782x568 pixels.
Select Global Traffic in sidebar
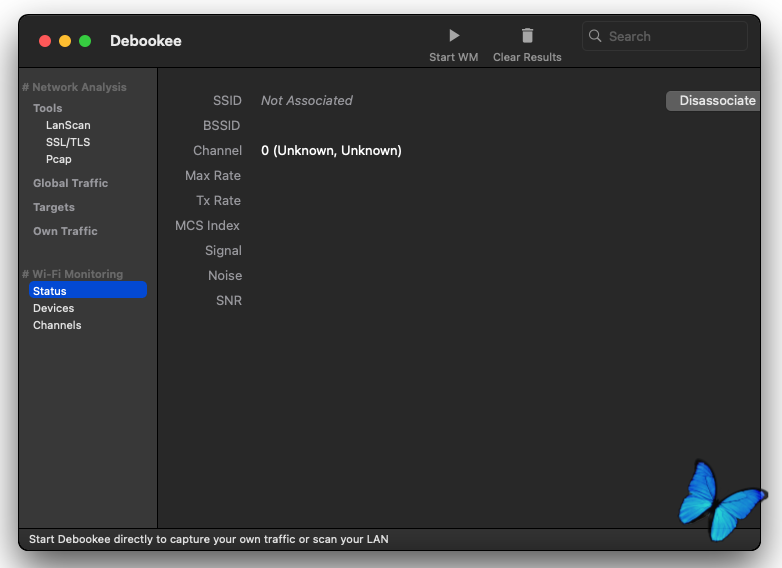click(x=70, y=183)
